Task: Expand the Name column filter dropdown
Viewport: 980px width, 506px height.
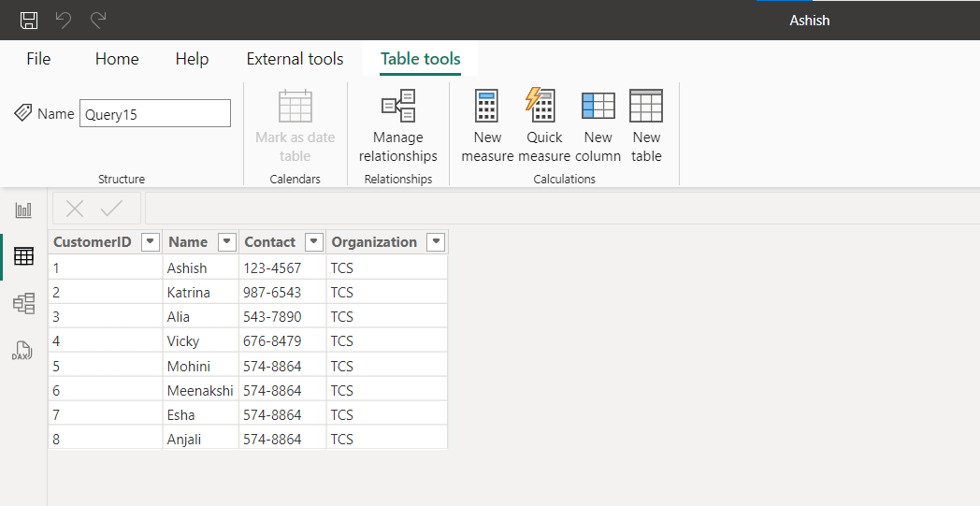Action: 226,242
